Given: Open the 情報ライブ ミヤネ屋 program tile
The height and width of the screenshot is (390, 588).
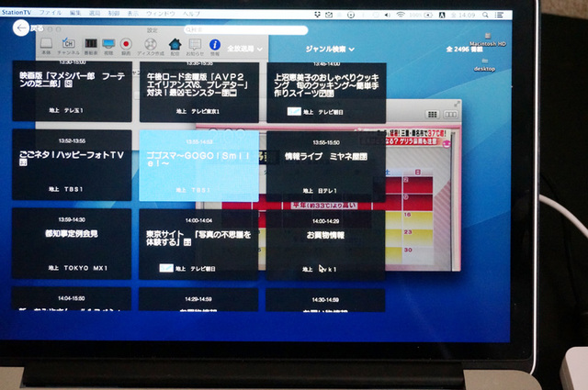Looking at the screenshot, I should coord(325,164).
